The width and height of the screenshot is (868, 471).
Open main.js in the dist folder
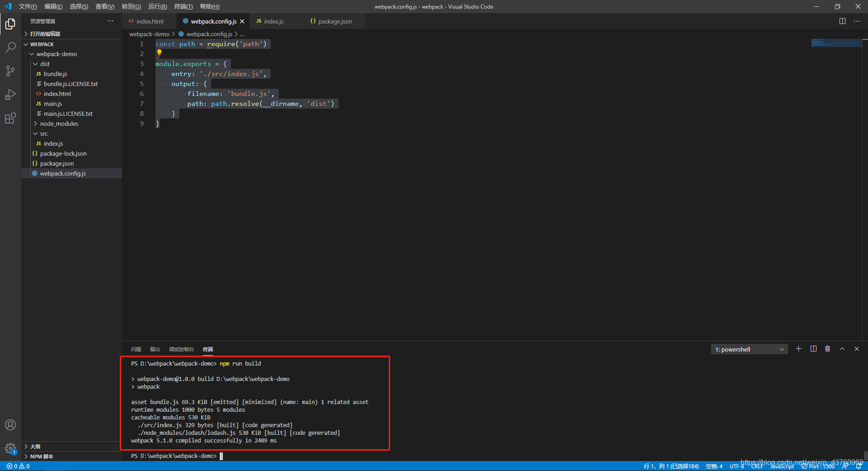71,104
